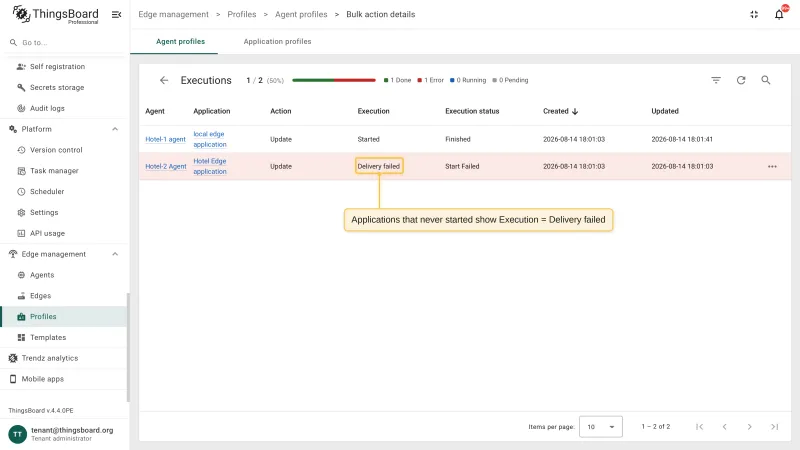Open Templates menu item
The width and height of the screenshot is (800, 450).
[63, 338]
